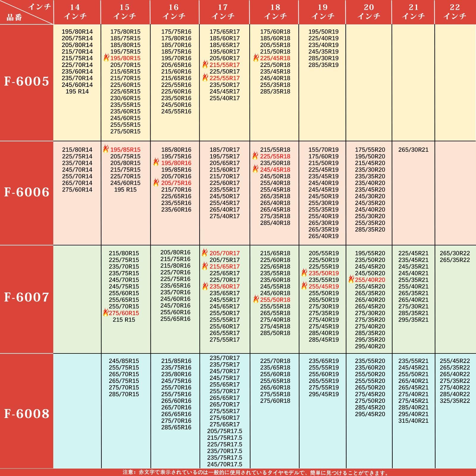
Task: Click the F-6008 row label
Action: (26, 414)
